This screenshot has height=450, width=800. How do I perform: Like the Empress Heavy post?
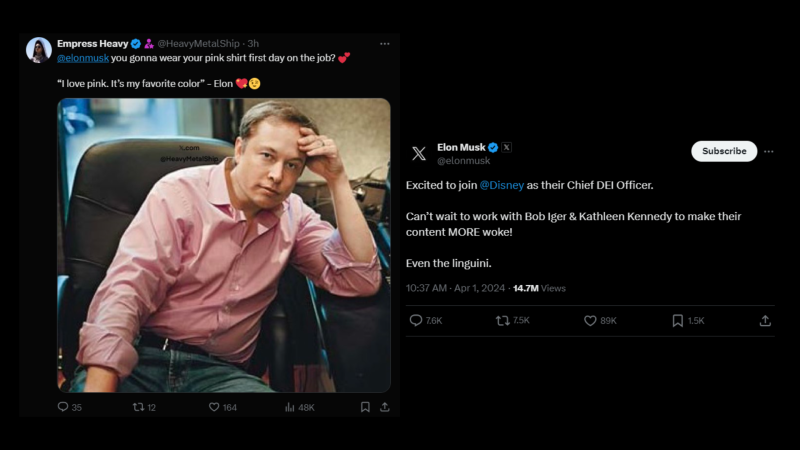(214, 407)
